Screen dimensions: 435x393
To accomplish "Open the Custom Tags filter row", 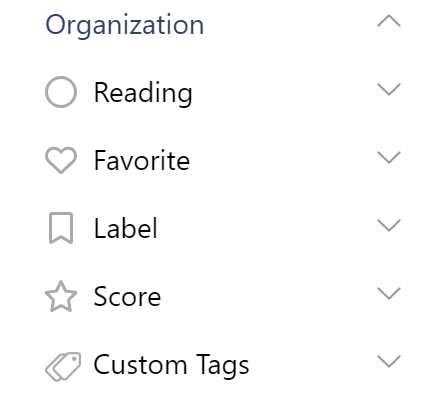I will click(x=223, y=366).
